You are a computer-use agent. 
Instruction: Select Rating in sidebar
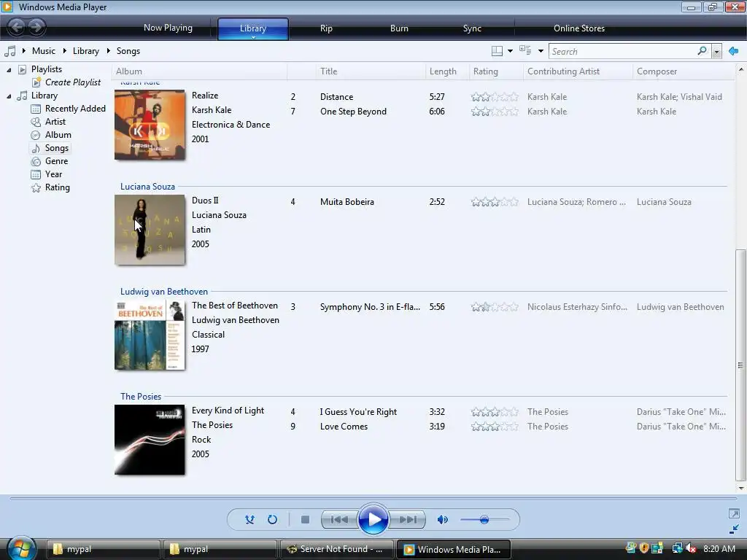click(57, 187)
